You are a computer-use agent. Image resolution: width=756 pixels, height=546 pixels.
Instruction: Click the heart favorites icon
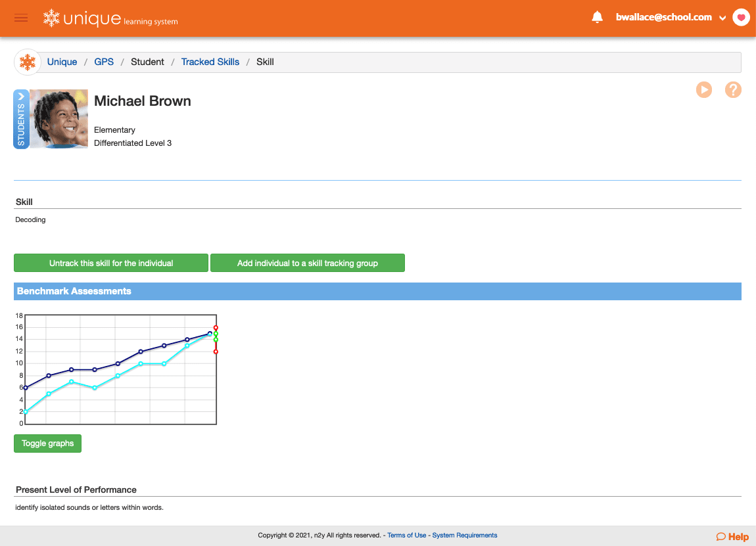[741, 18]
